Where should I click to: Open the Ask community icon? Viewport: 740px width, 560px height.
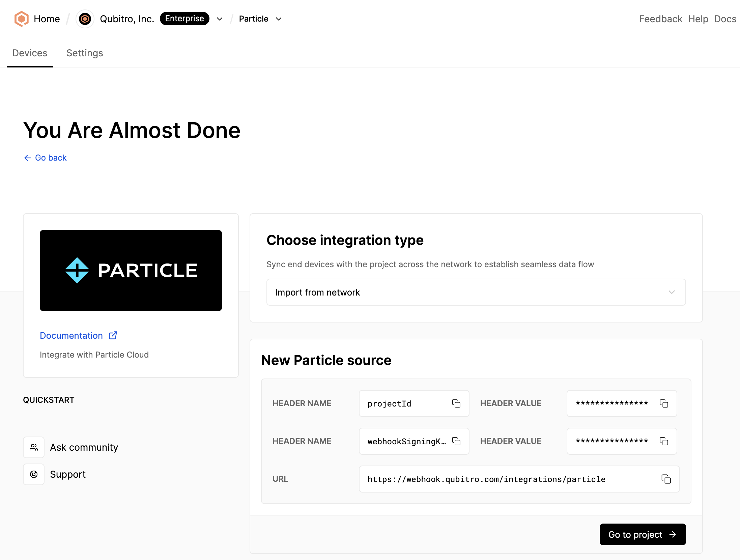tap(33, 447)
